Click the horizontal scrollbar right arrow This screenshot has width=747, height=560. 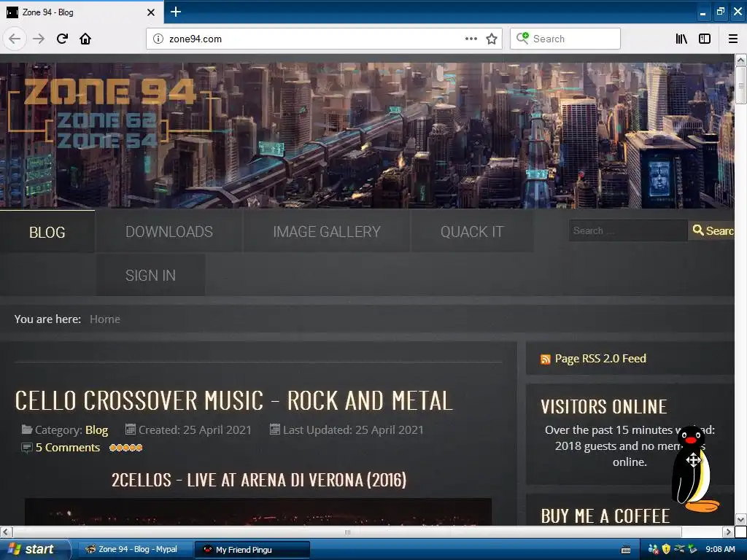pyautogui.click(x=728, y=532)
